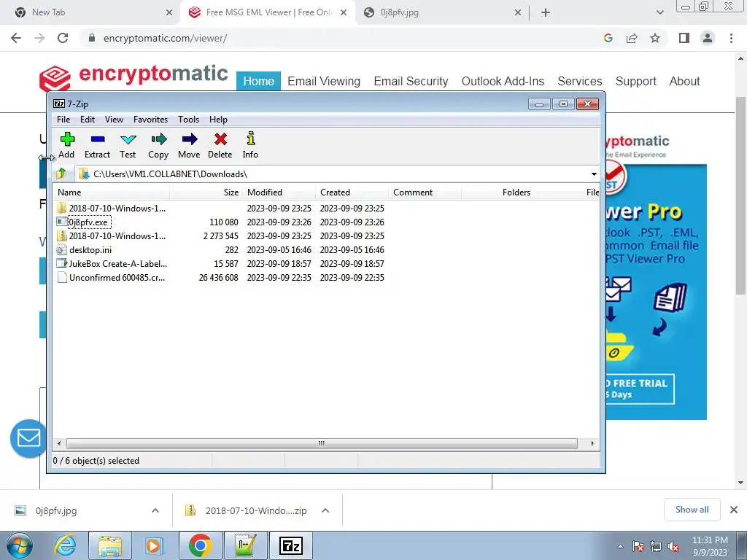Click the blue email chat bubble
Screen dimensions: 747x560
[28, 438]
